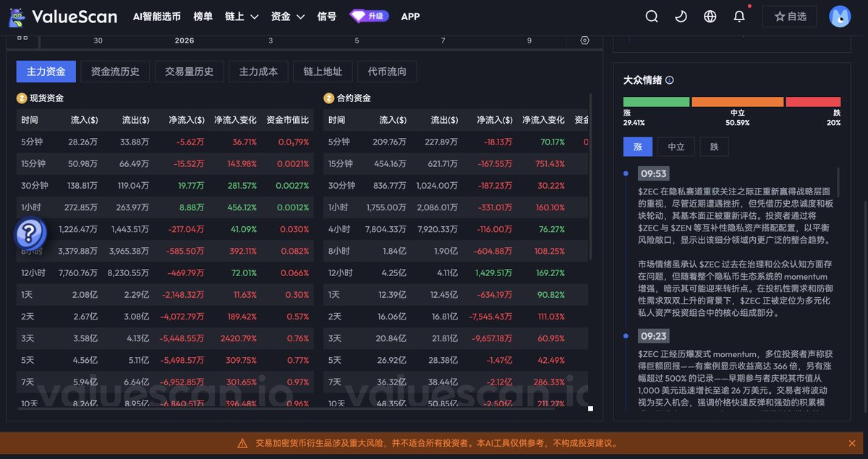868x459 pixels.
Task: Click spot net inflow value -15.52万
Action: (x=190, y=164)
